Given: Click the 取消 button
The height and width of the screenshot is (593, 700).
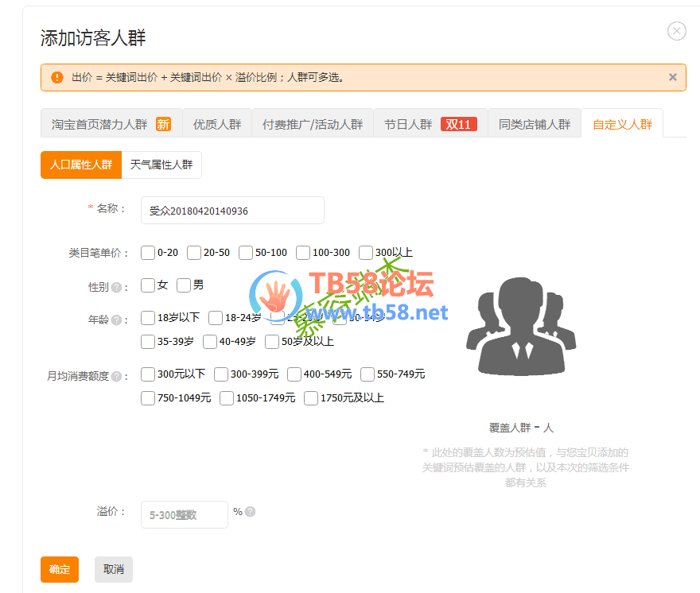Looking at the screenshot, I should [x=114, y=569].
